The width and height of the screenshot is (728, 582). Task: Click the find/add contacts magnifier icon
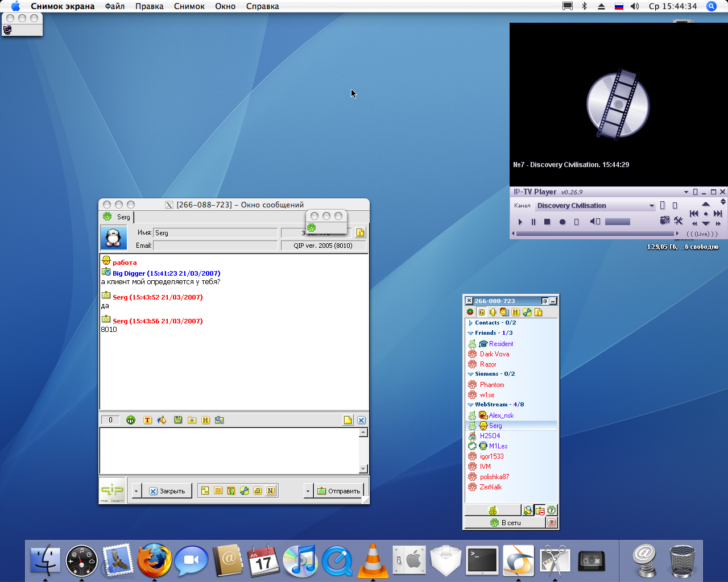[x=527, y=510]
